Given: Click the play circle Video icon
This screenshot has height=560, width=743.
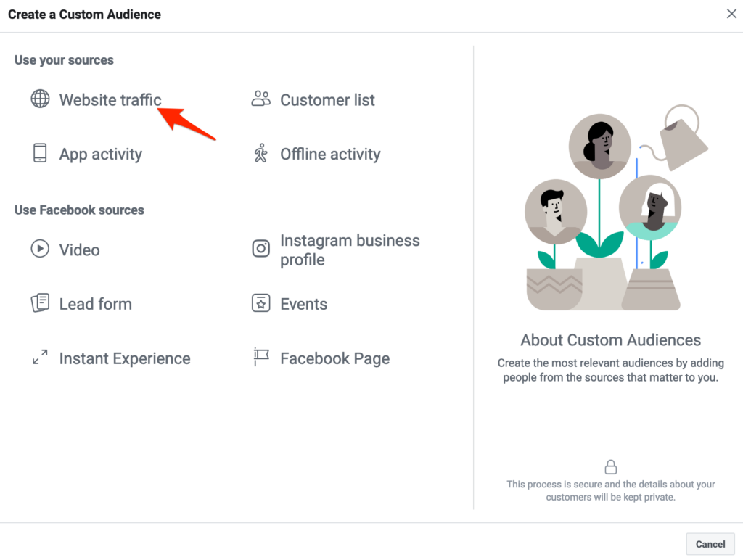Looking at the screenshot, I should coord(40,249).
